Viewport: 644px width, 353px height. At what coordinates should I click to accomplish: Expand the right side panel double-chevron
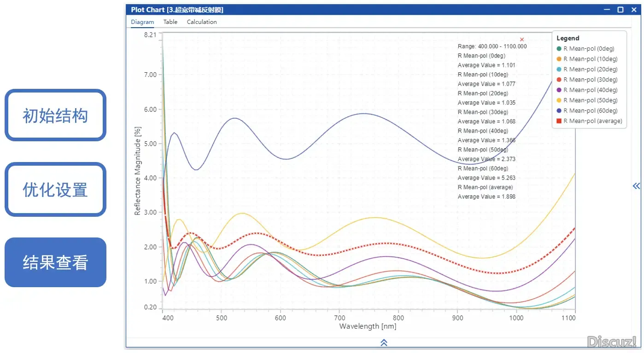pyautogui.click(x=636, y=186)
